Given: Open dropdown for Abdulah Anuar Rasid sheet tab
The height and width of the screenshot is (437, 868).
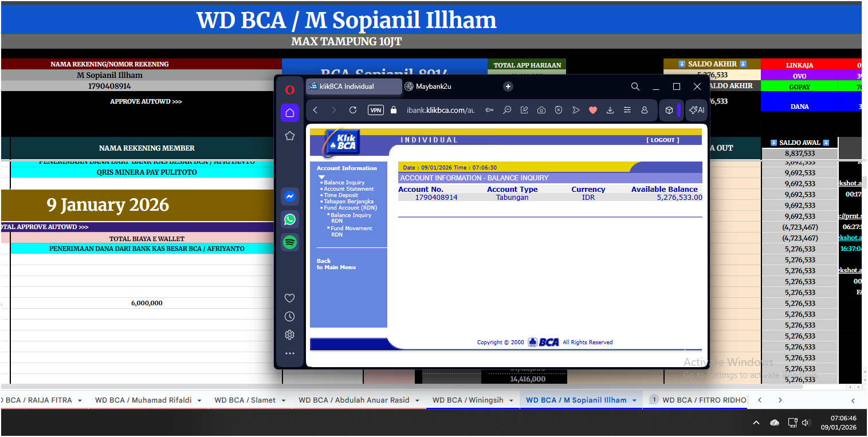Looking at the screenshot, I should 417,400.
